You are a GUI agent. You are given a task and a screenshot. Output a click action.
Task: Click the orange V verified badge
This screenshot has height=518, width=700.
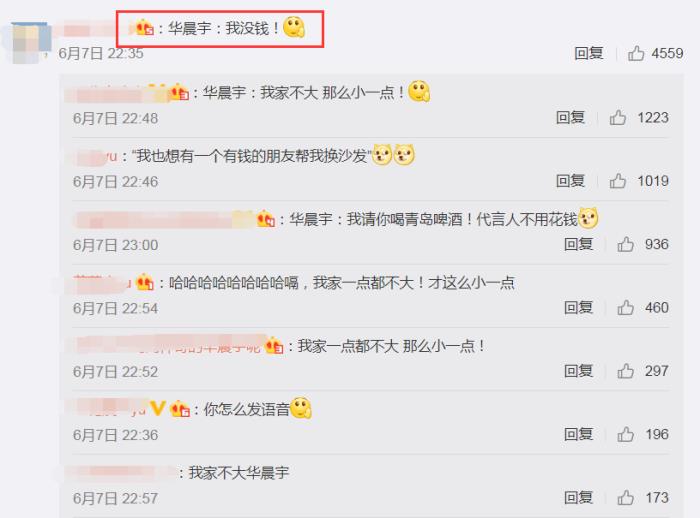(x=158, y=408)
